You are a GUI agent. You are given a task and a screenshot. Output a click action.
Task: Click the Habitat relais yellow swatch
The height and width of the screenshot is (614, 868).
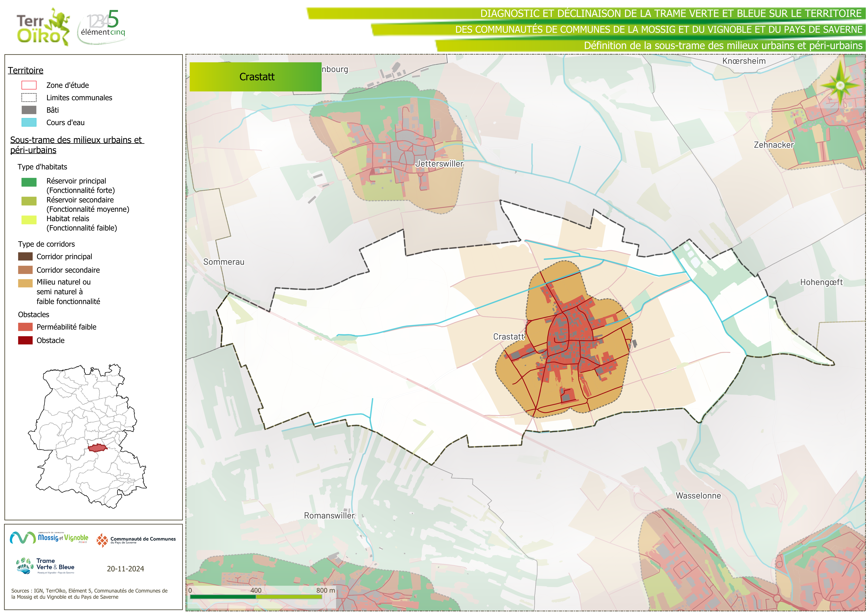click(29, 220)
